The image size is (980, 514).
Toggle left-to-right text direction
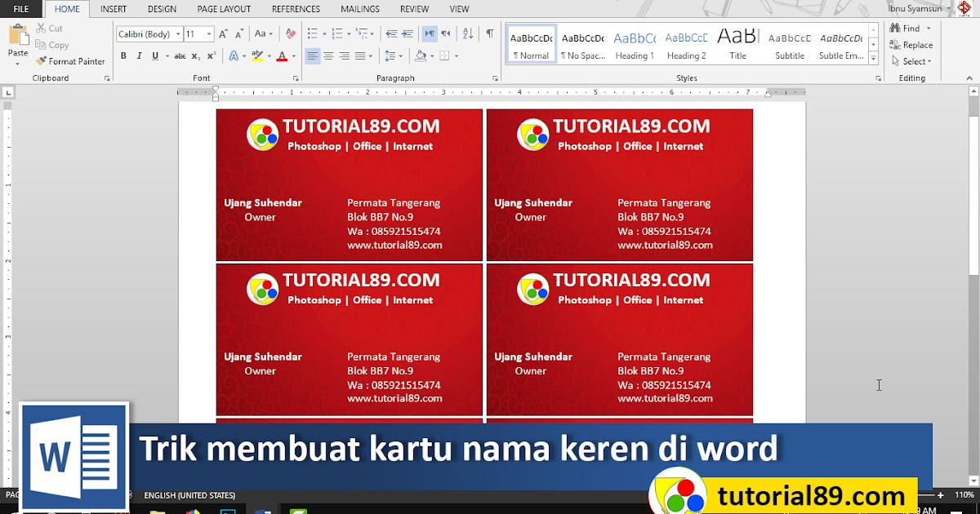coord(430,34)
